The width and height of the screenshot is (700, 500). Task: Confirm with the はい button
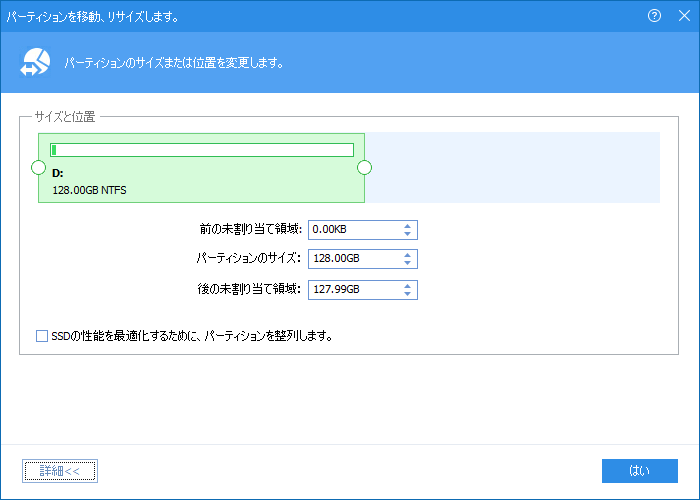(640, 471)
